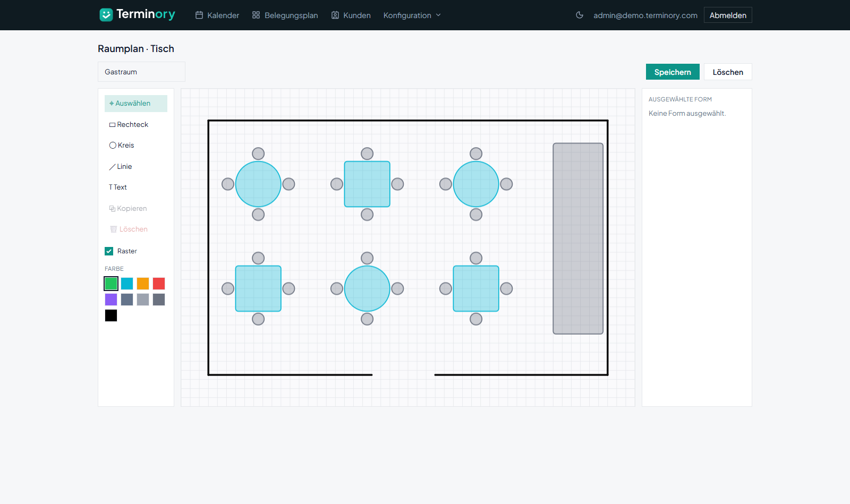Open the Belegungsplan page
Image resolution: width=850 pixels, height=504 pixels.
(x=285, y=15)
